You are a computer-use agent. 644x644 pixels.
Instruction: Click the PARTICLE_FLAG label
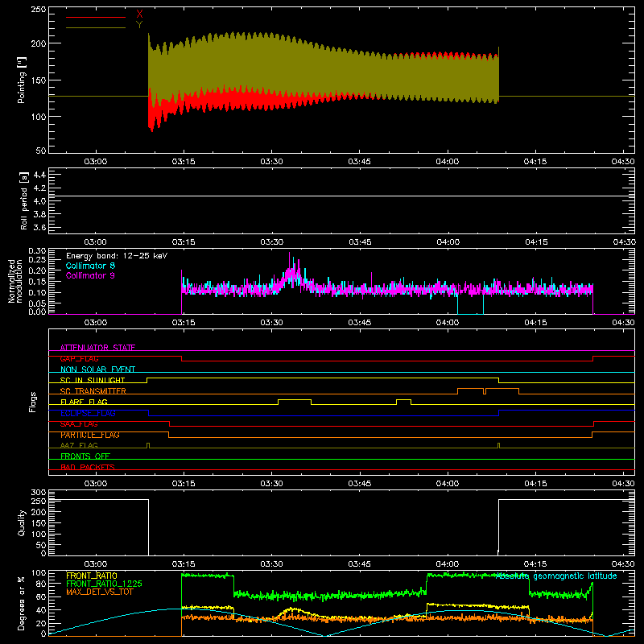click(90, 435)
